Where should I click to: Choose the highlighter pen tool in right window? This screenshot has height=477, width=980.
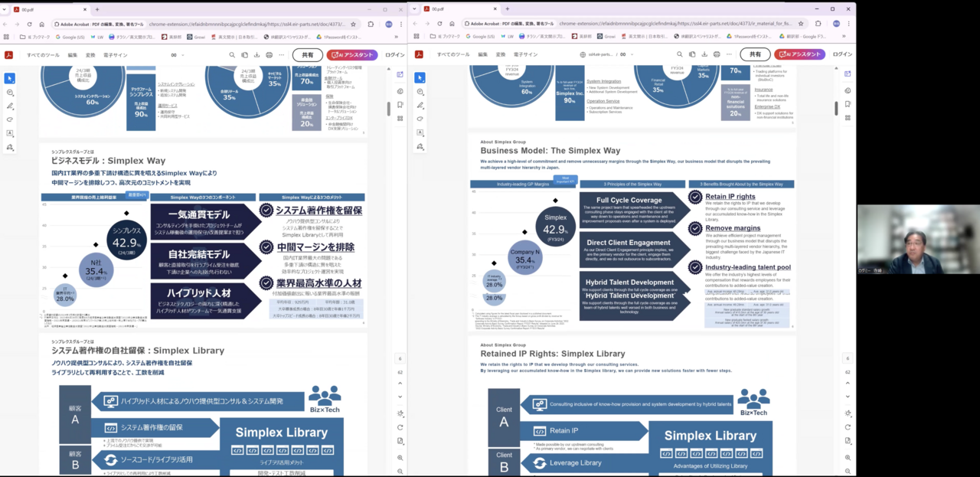click(420, 106)
